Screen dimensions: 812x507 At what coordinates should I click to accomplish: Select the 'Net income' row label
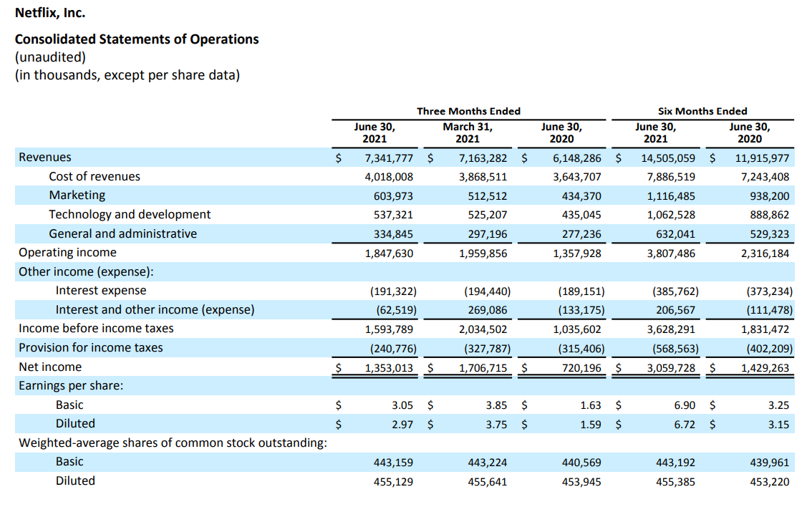50,367
